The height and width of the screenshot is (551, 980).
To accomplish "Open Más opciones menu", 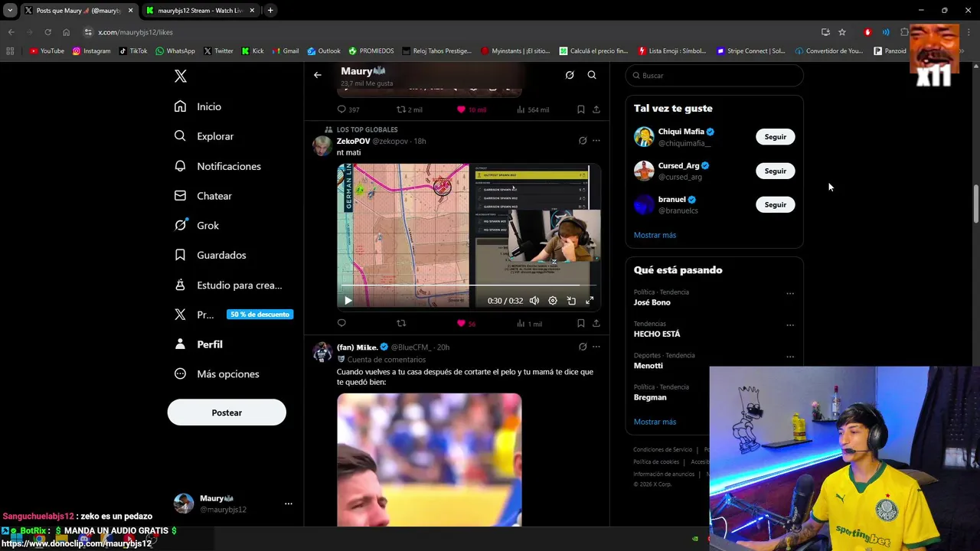I will (217, 374).
